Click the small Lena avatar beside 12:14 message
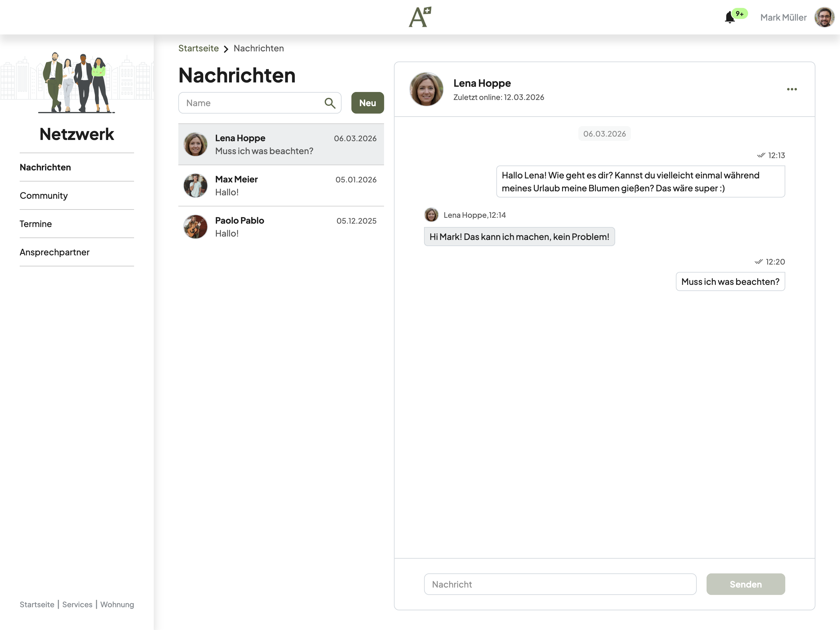Screen dimensions: 840x630 431,215
